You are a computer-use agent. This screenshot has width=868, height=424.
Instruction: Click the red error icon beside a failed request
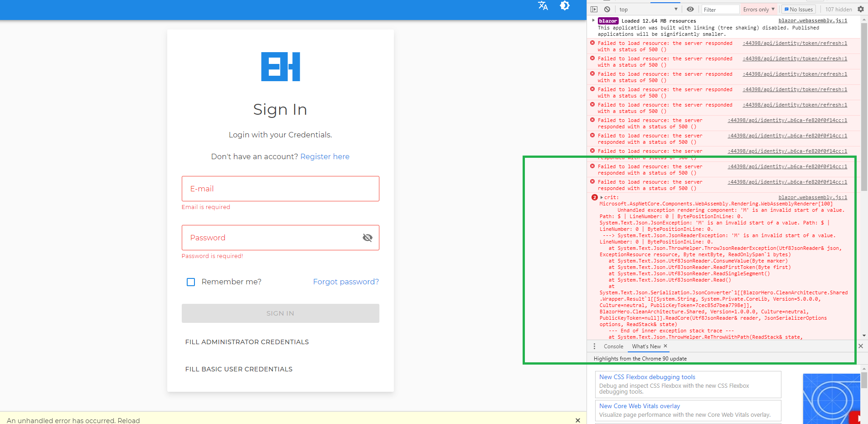(593, 43)
